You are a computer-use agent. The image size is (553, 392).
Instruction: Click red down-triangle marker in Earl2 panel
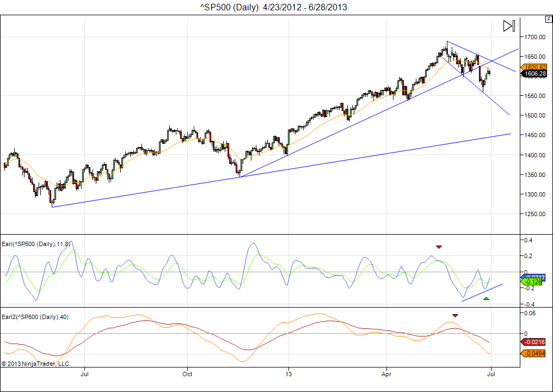click(456, 315)
